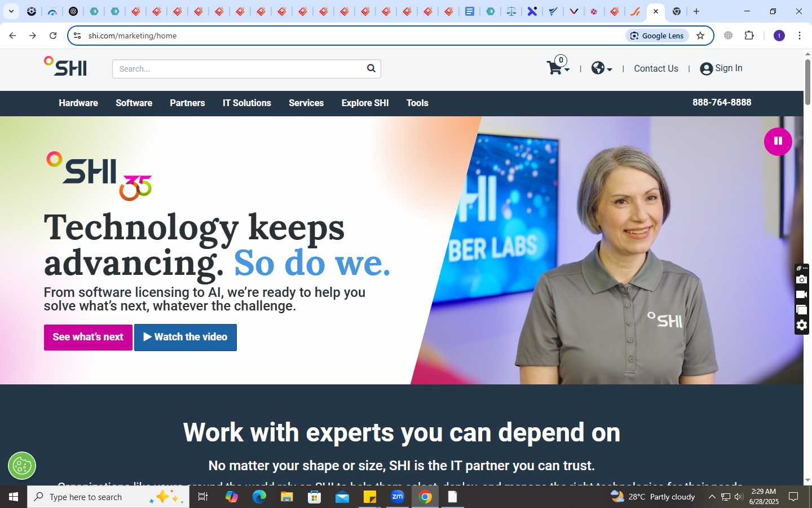Open the Tools menu

coord(417,103)
